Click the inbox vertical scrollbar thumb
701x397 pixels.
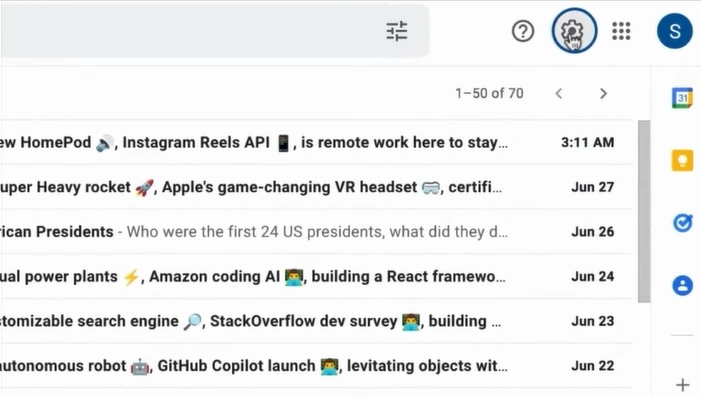(x=644, y=211)
